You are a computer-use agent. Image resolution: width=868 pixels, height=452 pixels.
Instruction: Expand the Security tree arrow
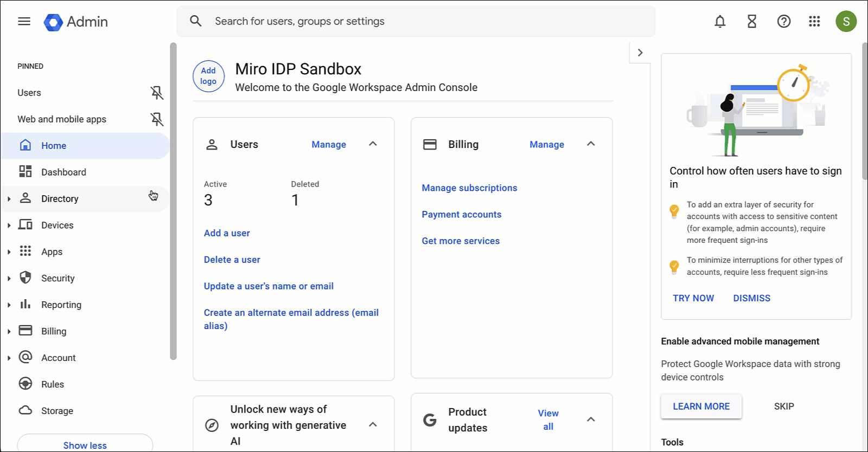[9, 279]
